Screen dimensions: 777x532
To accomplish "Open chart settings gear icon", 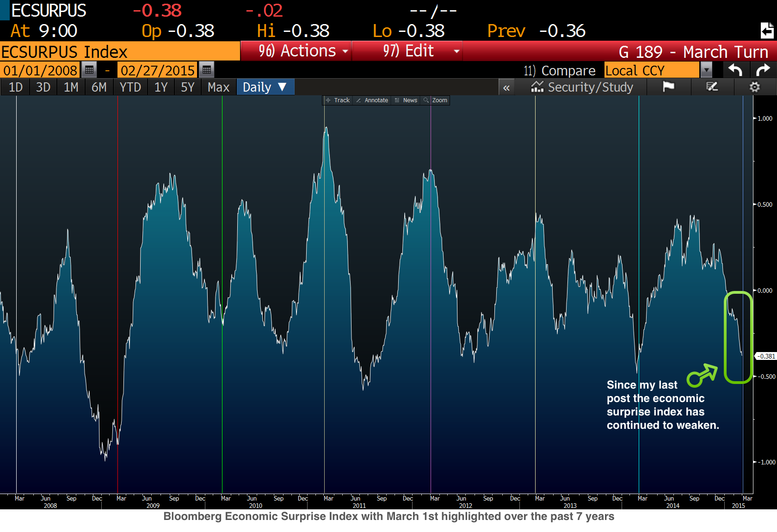I will pyautogui.click(x=754, y=87).
